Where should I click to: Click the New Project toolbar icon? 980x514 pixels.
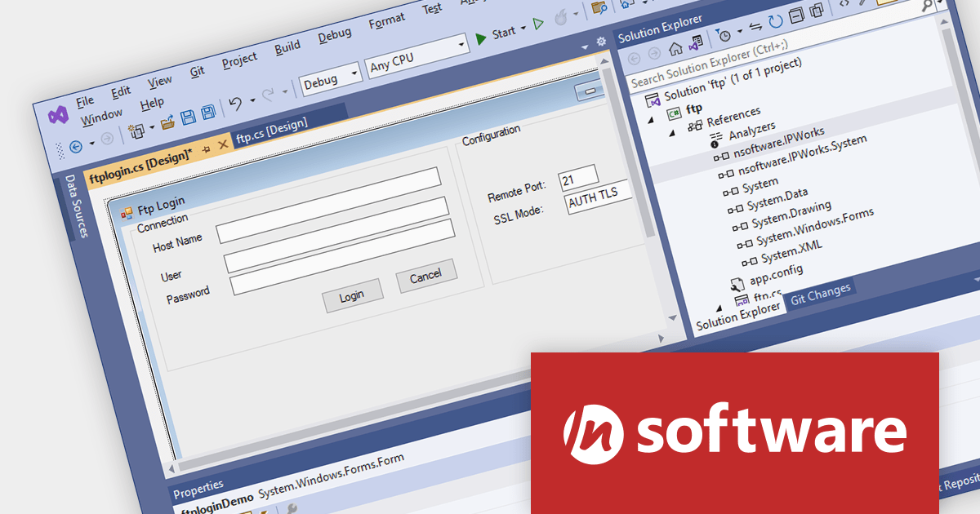pyautogui.click(x=136, y=131)
